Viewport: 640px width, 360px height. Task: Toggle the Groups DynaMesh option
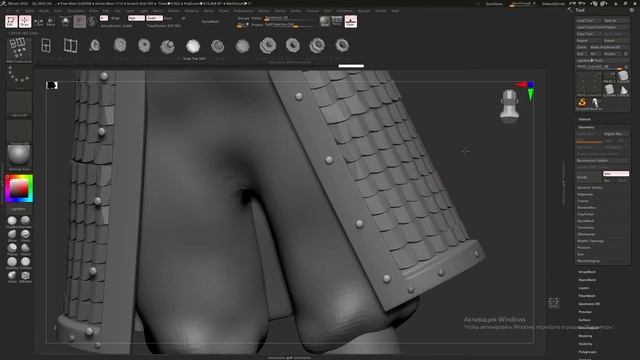244,18
